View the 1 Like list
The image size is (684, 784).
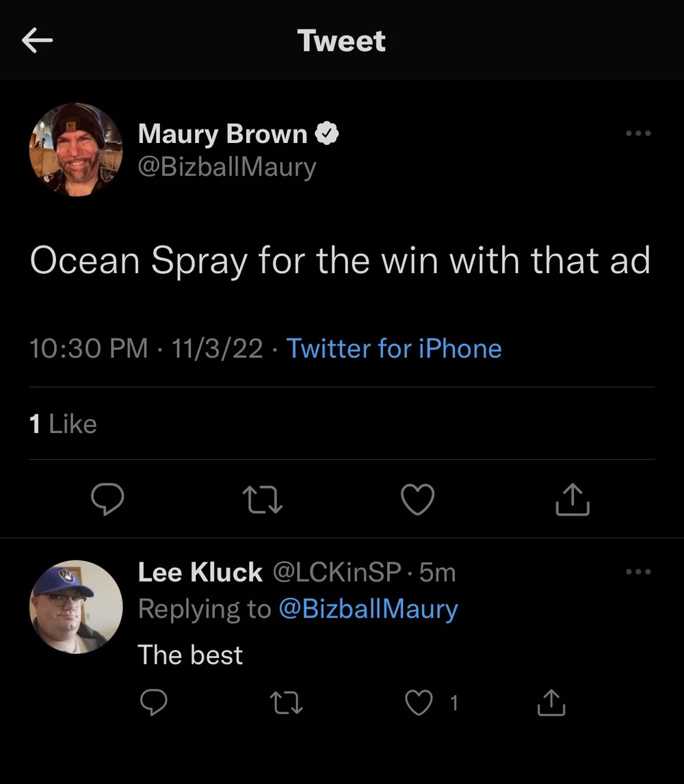[x=63, y=424]
